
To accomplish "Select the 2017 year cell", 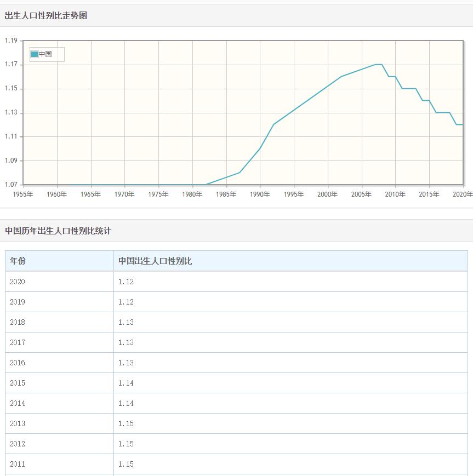I will point(60,342).
